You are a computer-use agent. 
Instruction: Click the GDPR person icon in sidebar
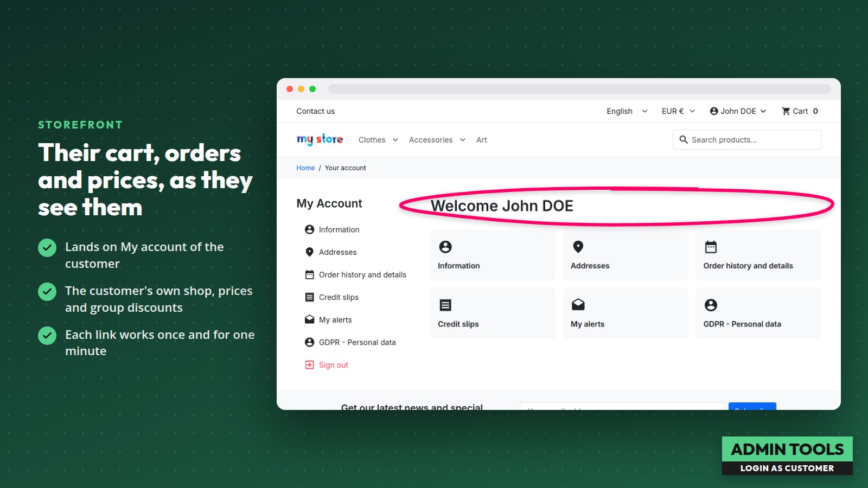(309, 342)
